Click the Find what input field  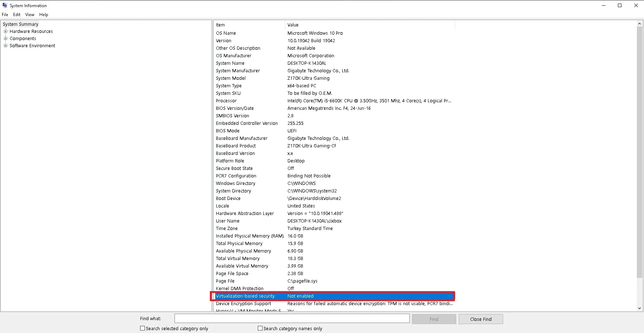click(292, 318)
